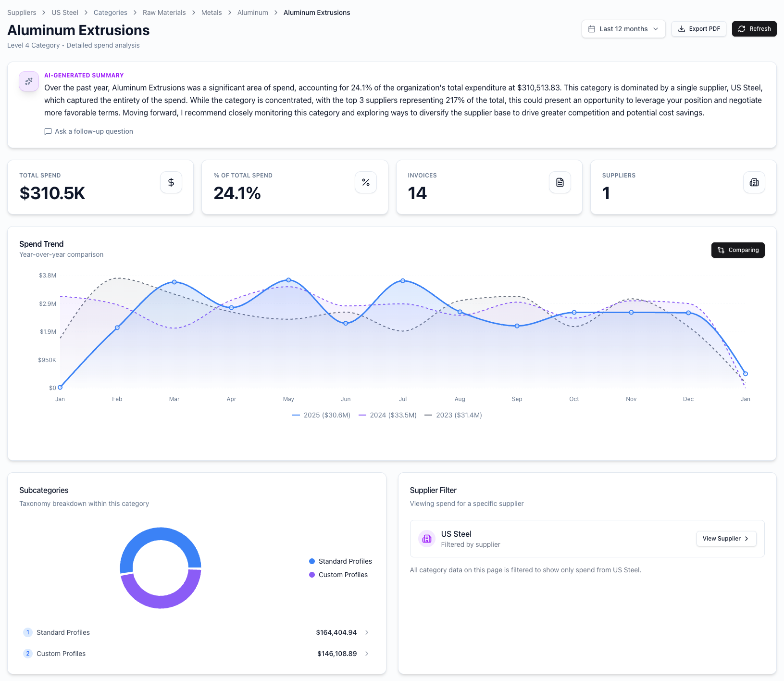Click the calendar icon in date range selector
This screenshot has width=784, height=681.
592,29
